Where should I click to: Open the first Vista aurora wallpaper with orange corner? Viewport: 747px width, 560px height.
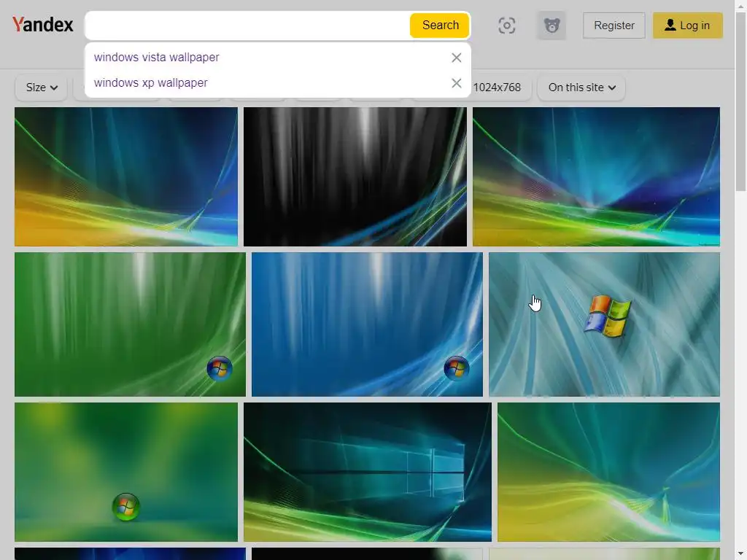click(x=126, y=176)
